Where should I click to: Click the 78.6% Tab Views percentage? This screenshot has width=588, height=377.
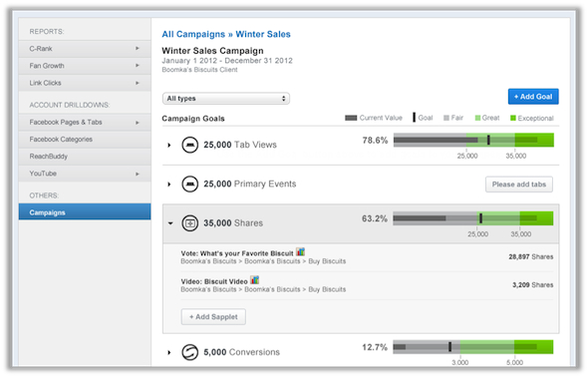tap(375, 141)
